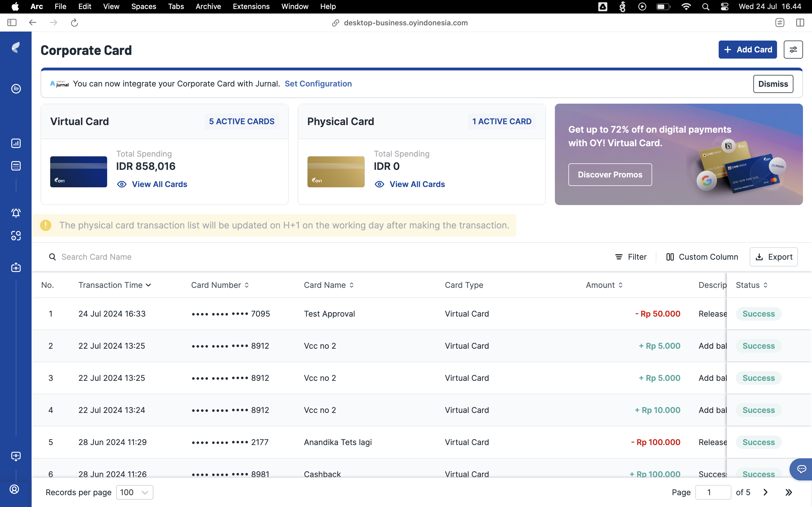
Task: Toggle the Amount column sort order
Action: 620,285
